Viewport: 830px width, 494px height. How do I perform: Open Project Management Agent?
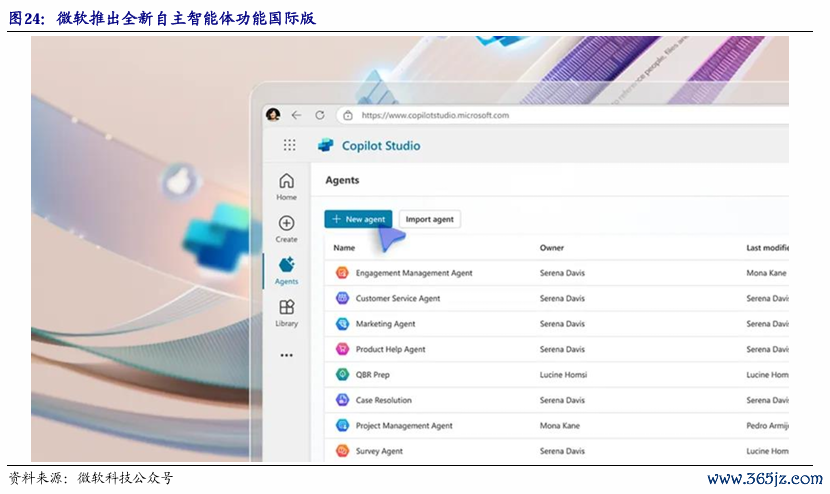click(404, 425)
